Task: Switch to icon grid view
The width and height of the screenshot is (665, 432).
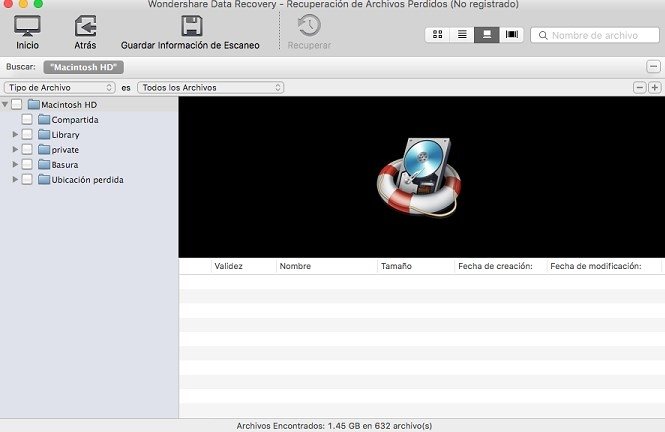Action: coord(437,34)
